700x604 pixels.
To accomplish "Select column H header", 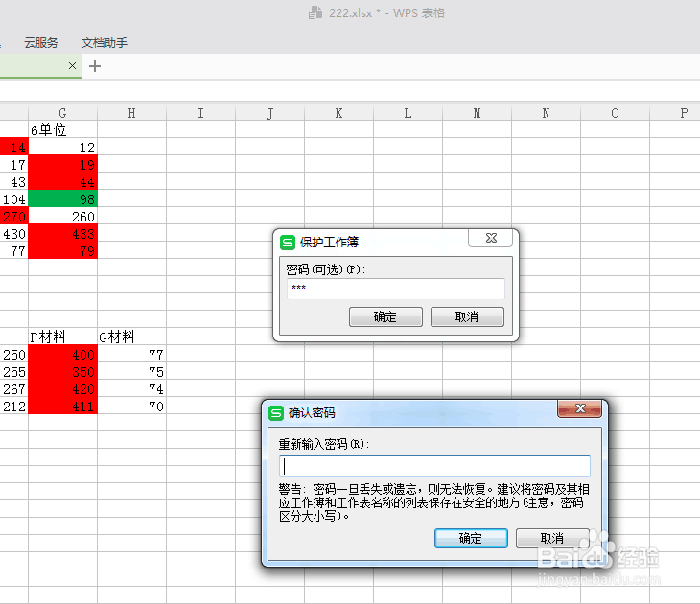I will [131, 113].
